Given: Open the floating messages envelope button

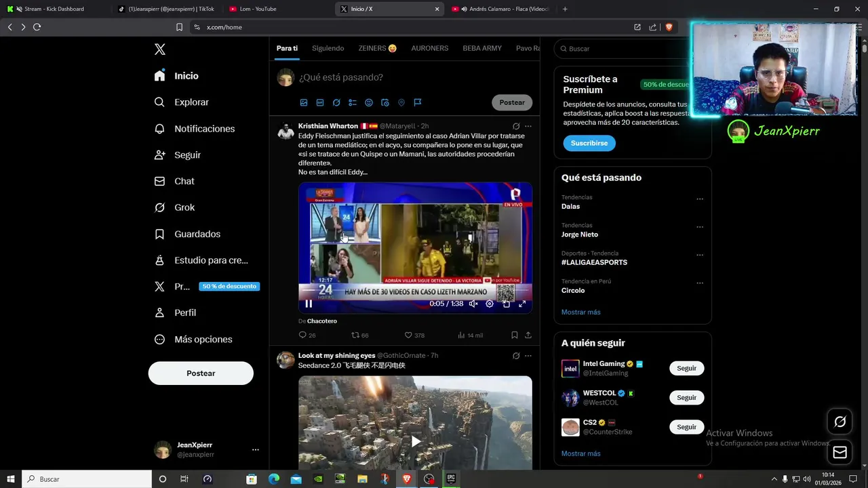Looking at the screenshot, I should [x=840, y=452].
